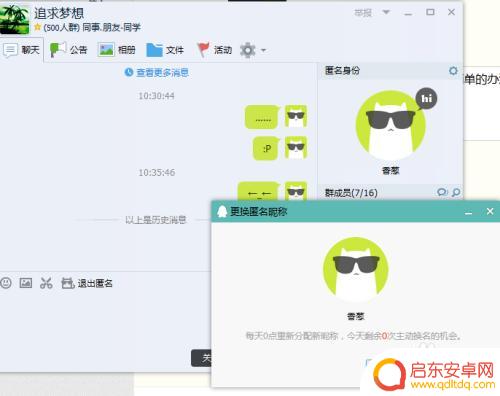Open the 公告 announcements tab
The image size is (500, 396).
coord(68,50)
